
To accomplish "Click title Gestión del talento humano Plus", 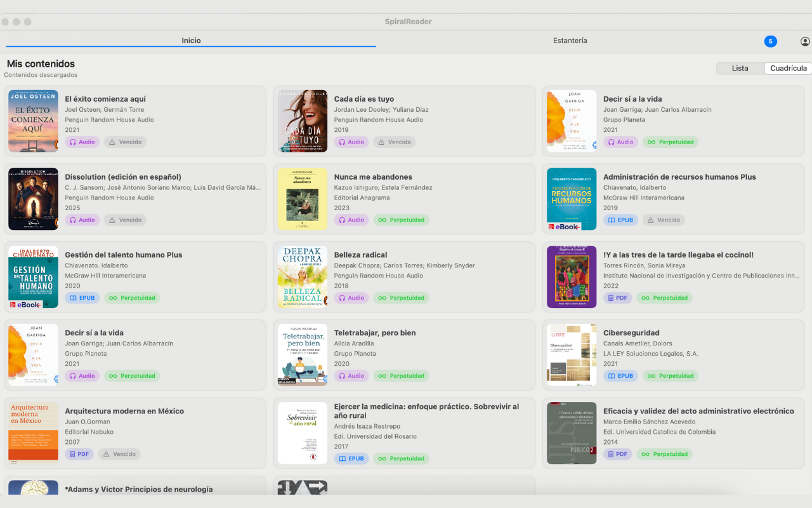I will coord(124,255).
